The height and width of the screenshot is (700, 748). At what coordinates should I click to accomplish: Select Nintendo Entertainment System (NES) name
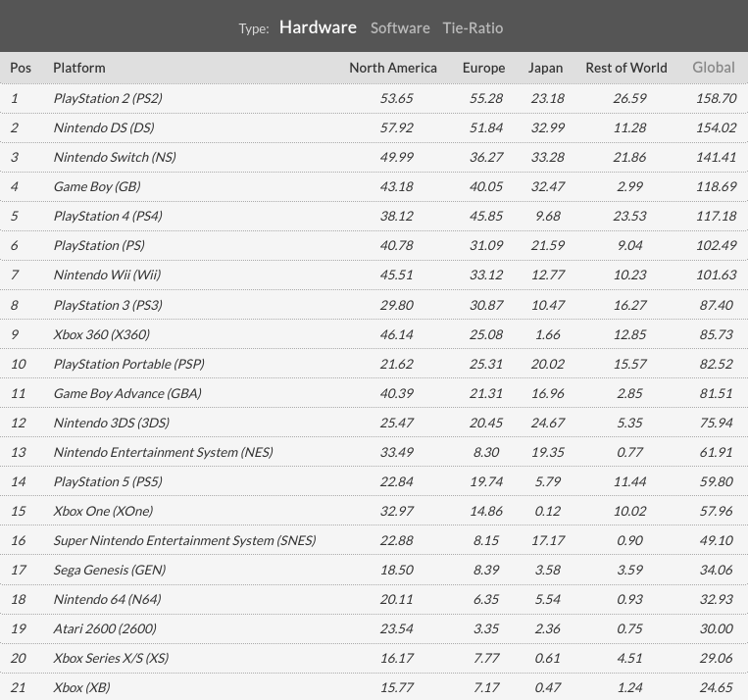[163, 452]
